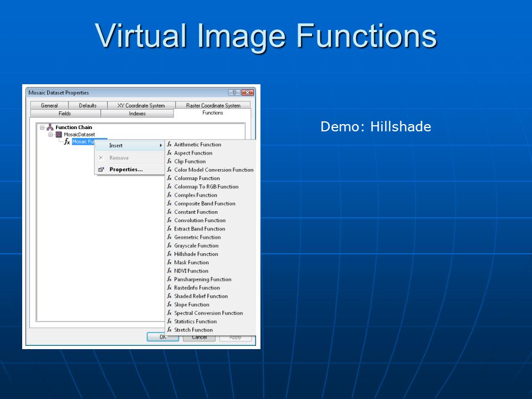Select the Function Chain root label

tap(74, 127)
